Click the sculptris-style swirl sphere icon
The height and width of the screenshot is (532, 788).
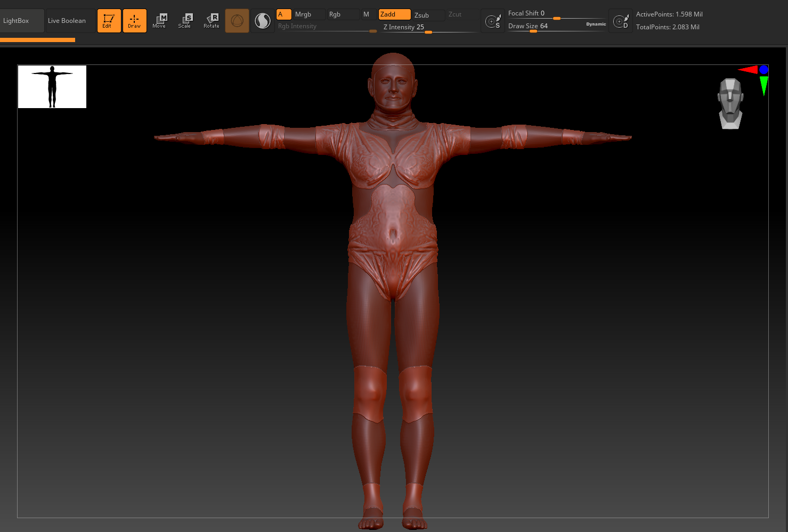(x=262, y=21)
